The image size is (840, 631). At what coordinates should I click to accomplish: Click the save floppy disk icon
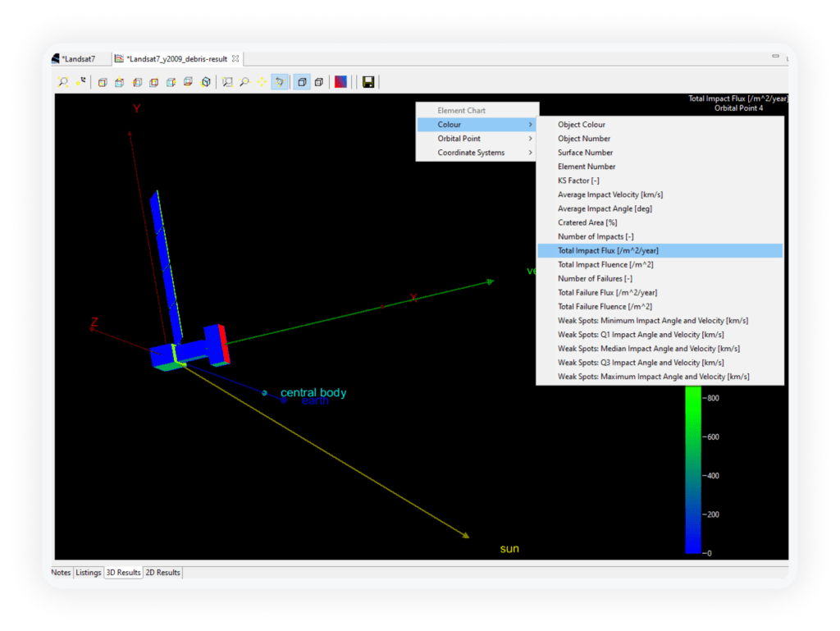[x=368, y=82]
